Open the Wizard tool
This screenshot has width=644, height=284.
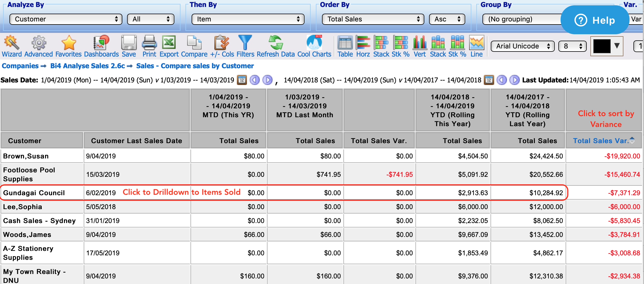pos(12,46)
